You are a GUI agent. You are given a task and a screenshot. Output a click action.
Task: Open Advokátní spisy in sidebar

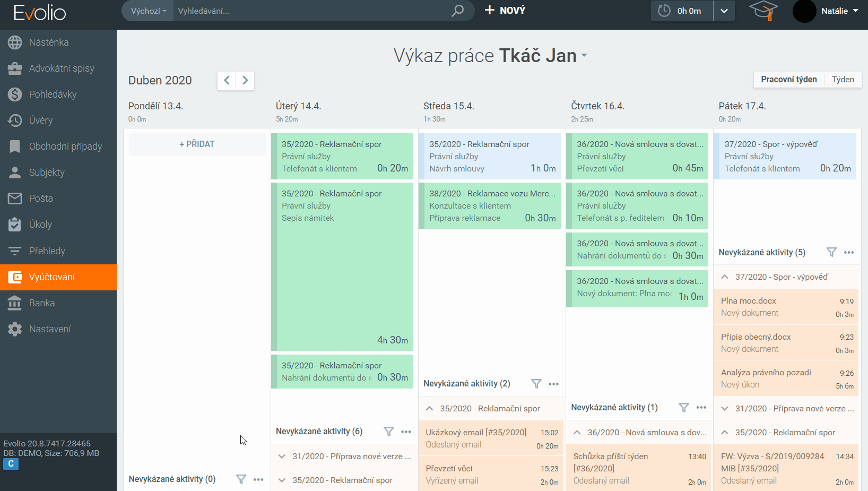coord(62,68)
